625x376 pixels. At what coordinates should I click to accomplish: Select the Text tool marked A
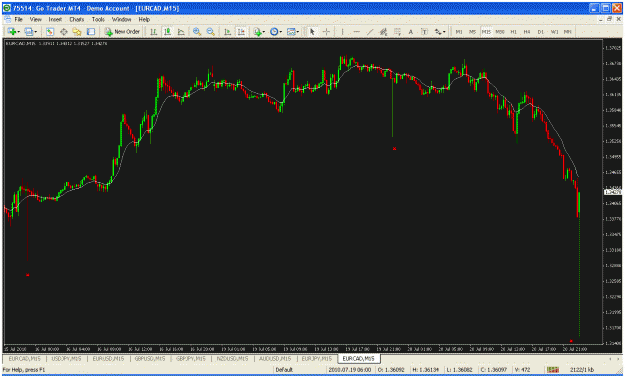click(x=411, y=31)
